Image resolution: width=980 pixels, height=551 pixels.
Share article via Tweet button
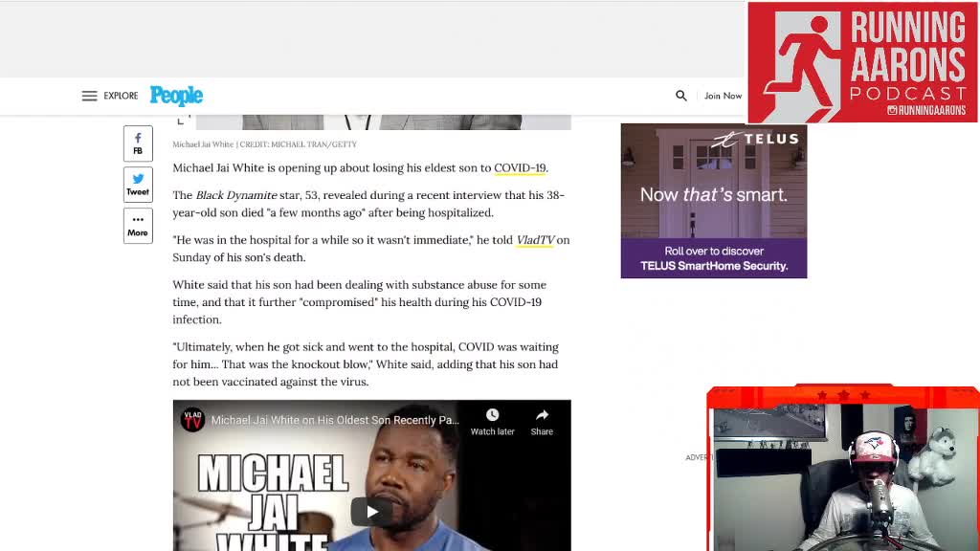pyautogui.click(x=138, y=185)
